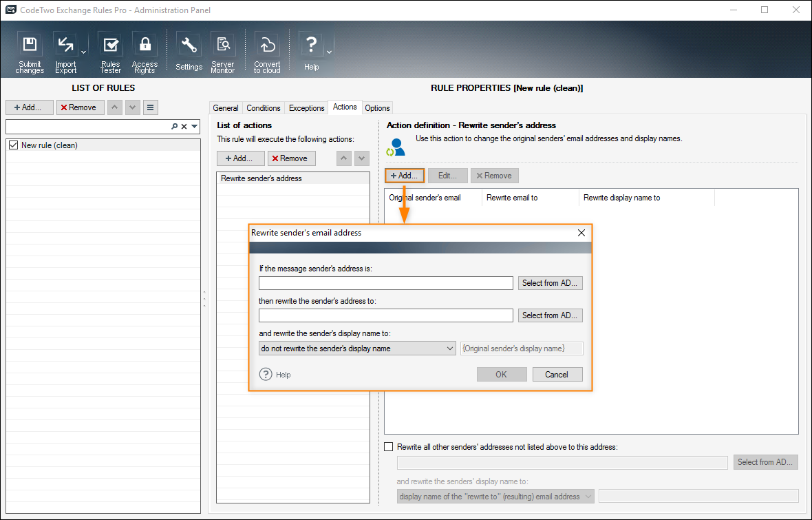Switch to Options tab
812x520 pixels.
[377, 108]
